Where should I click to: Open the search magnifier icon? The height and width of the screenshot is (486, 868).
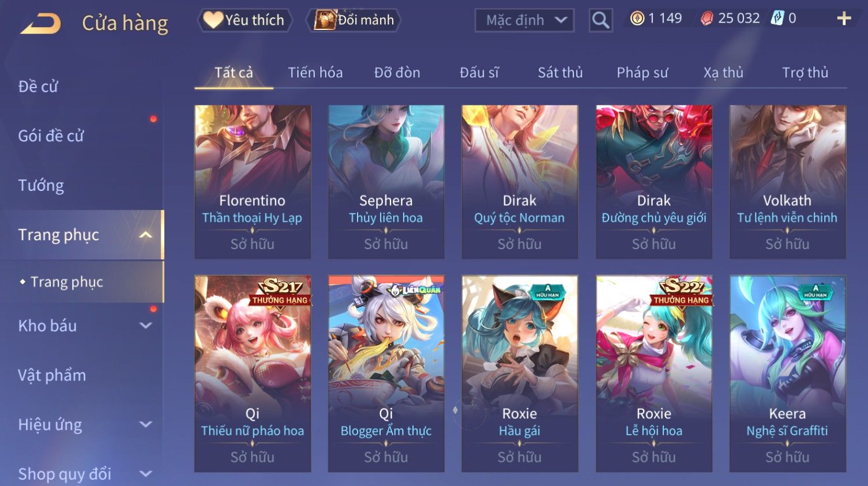tap(600, 20)
